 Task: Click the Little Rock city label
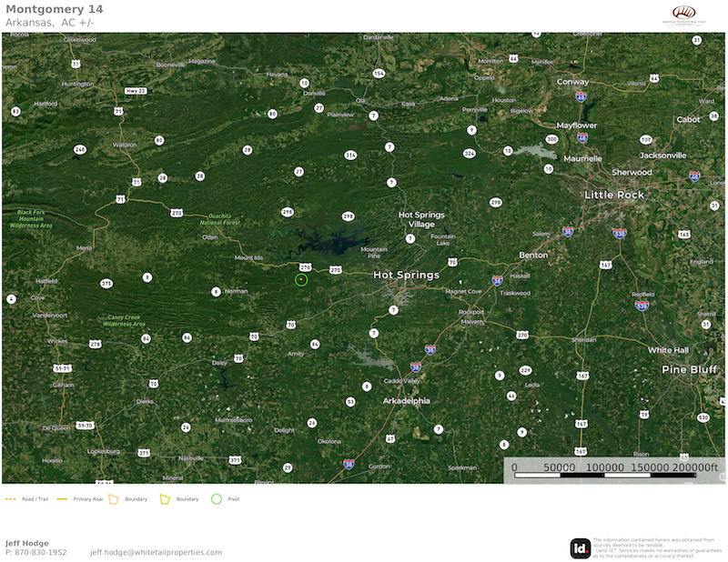pyautogui.click(x=614, y=195)
